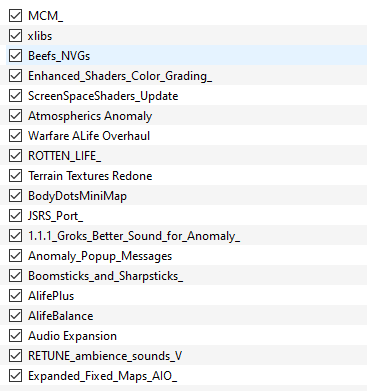Select the Audio Expansion mod name
This screenshot has height=391, width=367.
[72, 336]
